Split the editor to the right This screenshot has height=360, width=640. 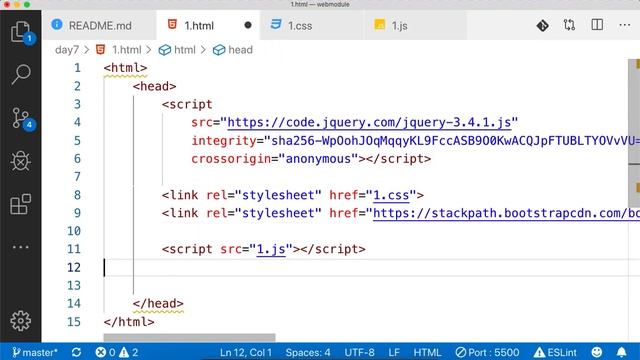tap(597, 25)
